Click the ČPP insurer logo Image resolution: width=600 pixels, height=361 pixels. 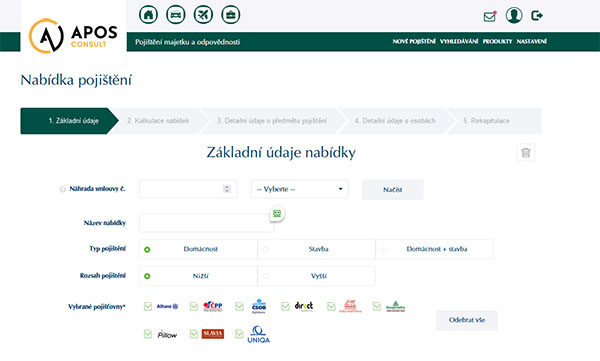pyautogui.click(x=213, y=306)
